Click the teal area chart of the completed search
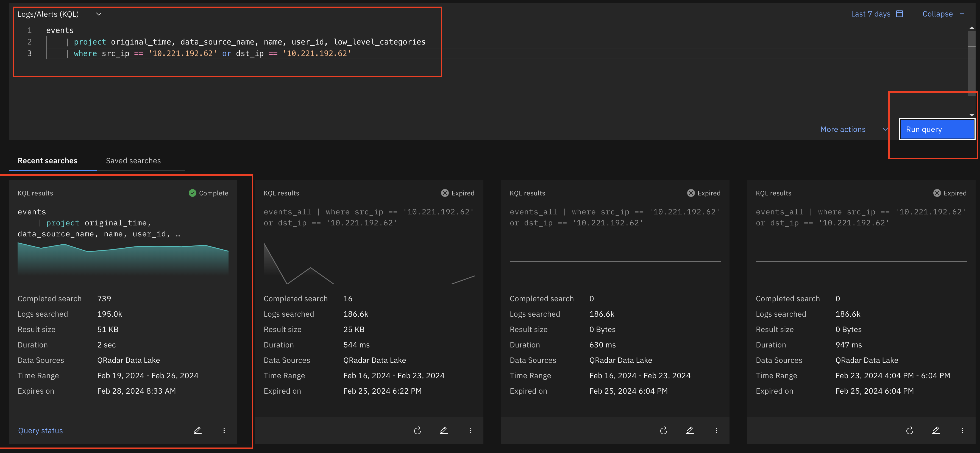Screen dimensions: 980x453 [x=123, y=259]
